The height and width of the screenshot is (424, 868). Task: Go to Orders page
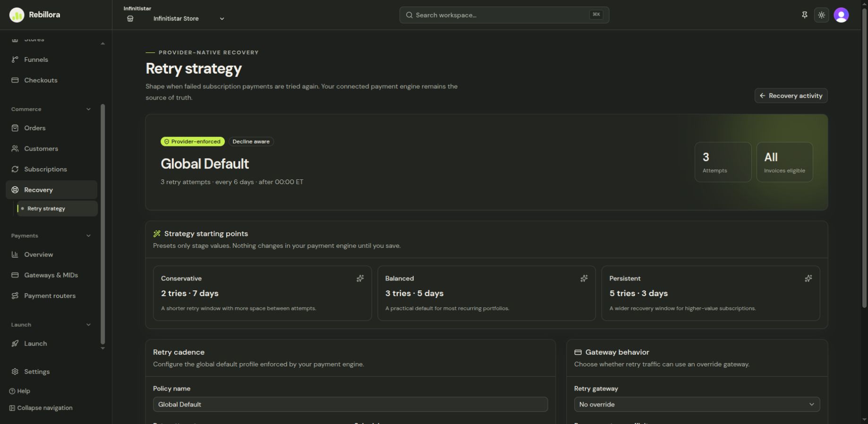tap(51, 128)
